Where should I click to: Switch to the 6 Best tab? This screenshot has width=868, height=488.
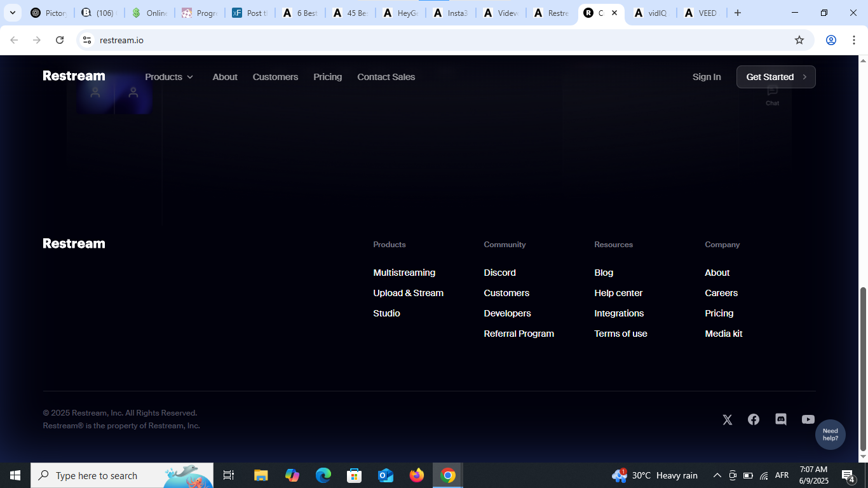[x=299, y=13]
